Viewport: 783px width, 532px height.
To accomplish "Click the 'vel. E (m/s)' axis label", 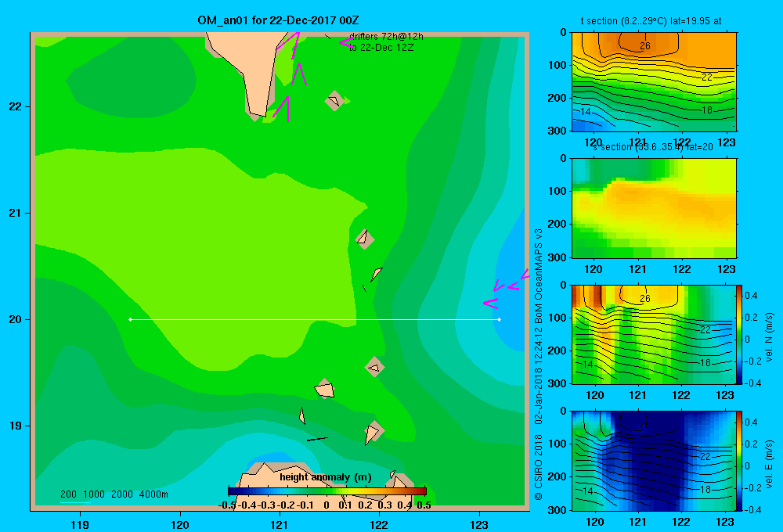I will pos(769,464).
